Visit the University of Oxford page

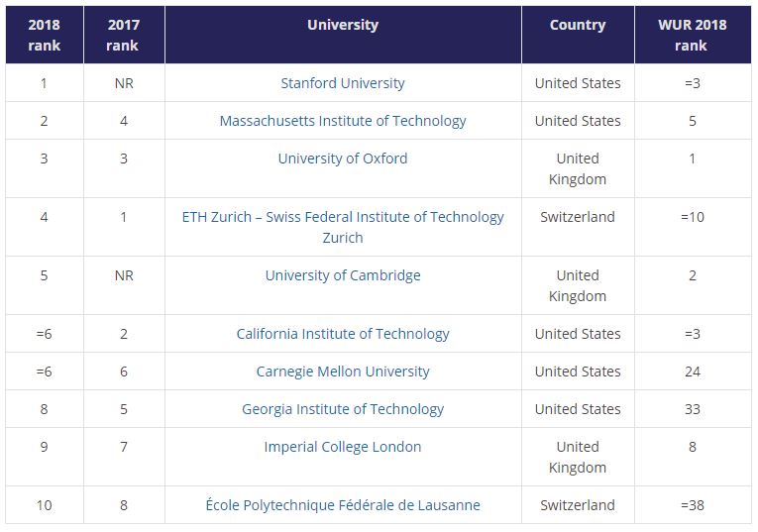pyautogui.click(x=343, y=159)
